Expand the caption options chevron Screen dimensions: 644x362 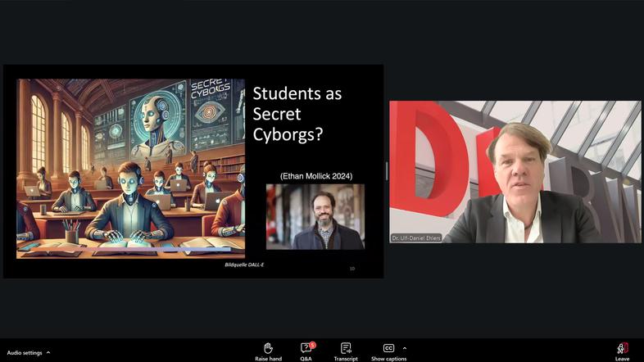(405, 348)
